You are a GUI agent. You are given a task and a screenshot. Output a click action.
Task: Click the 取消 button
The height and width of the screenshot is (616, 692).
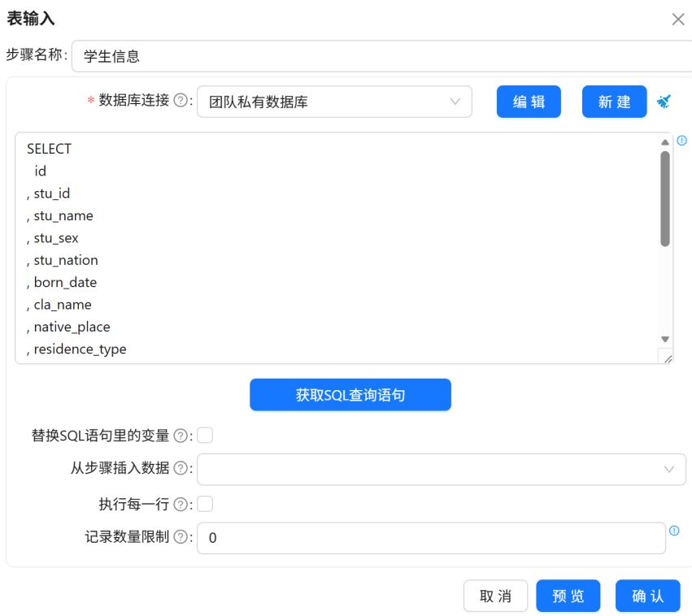tap(495, 596)
